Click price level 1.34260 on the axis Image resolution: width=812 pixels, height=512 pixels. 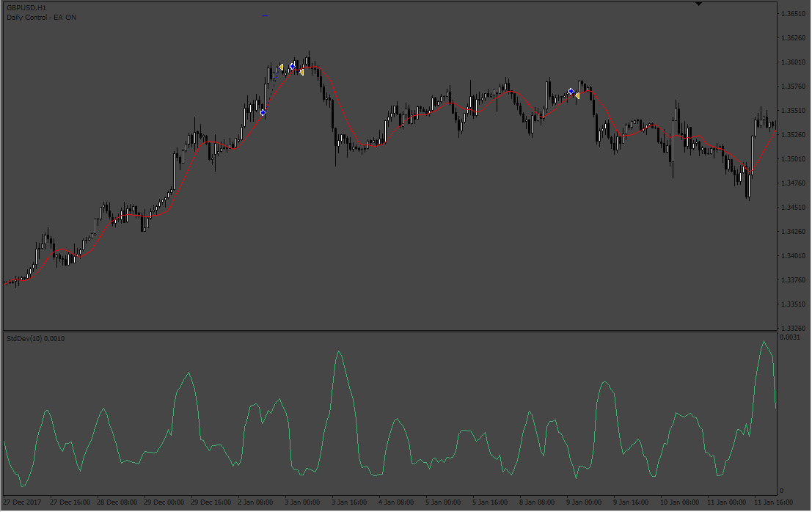click(x=794, y=231)
